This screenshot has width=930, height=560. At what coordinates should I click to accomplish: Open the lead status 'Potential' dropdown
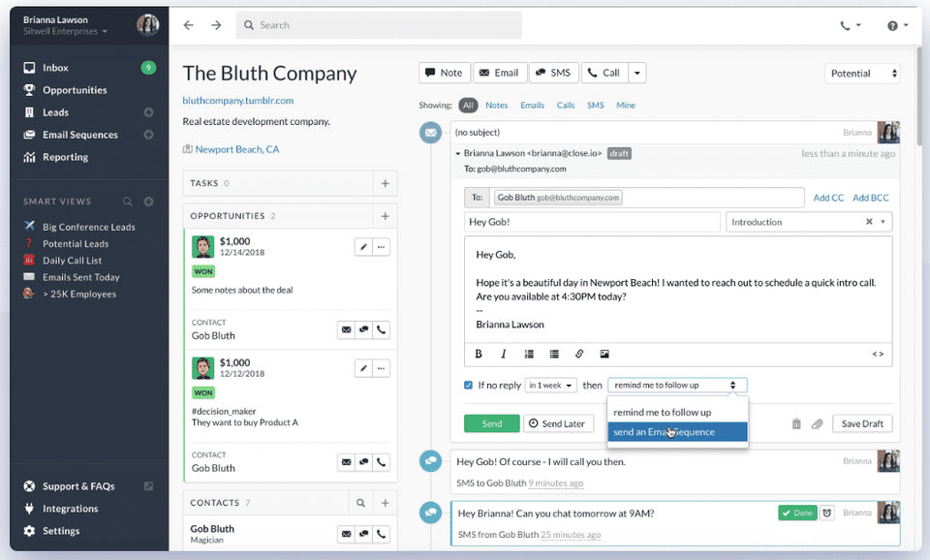click(862, 74)
